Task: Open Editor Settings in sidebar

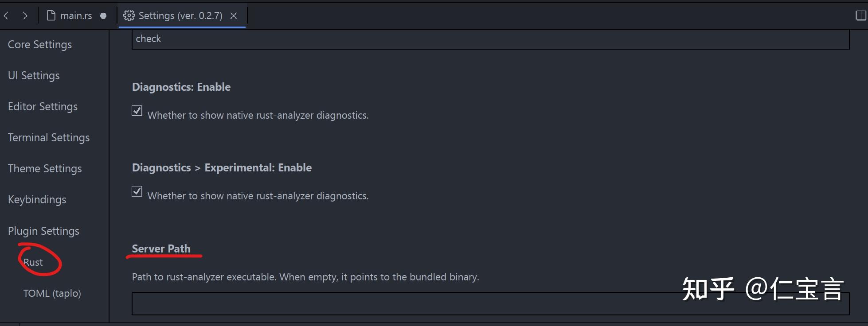Action: point(43,107)
